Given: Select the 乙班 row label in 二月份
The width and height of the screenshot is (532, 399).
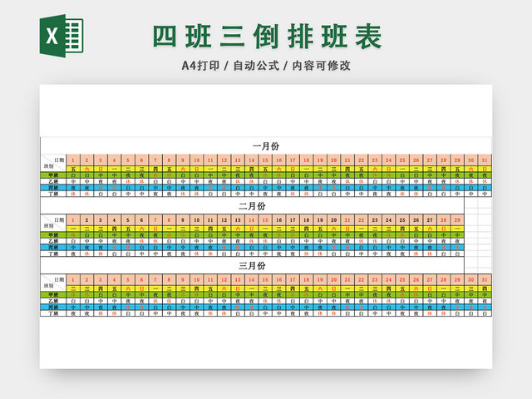Looking at the screenshot, I should click(x=53, y=241).
